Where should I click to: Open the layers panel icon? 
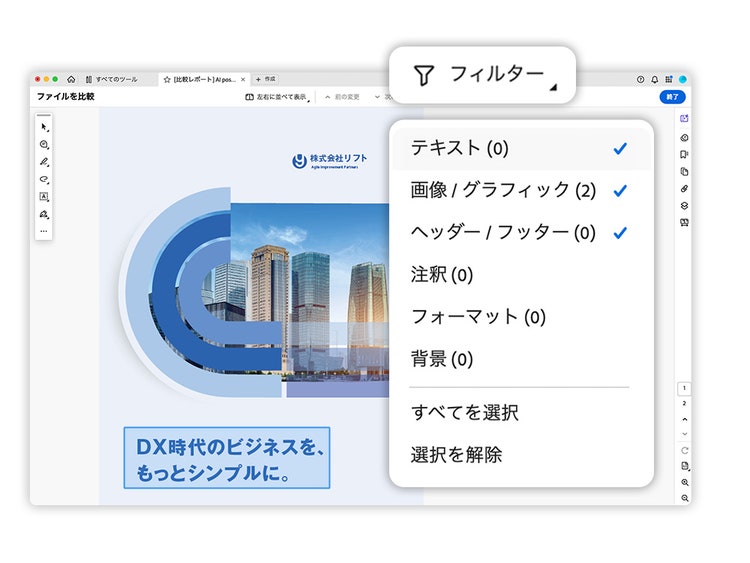tap(684, 206)
